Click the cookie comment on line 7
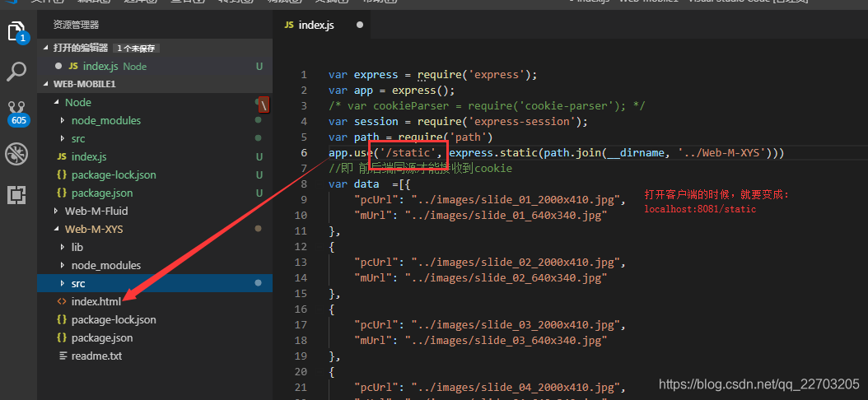This screenshot has width=868, height=400. (x=420, y=168)
